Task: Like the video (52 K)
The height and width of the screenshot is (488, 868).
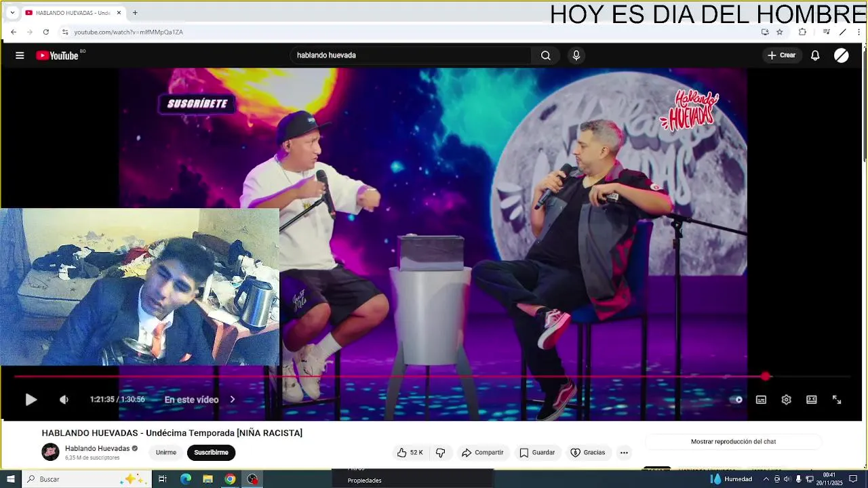Action: pos(410,453)
